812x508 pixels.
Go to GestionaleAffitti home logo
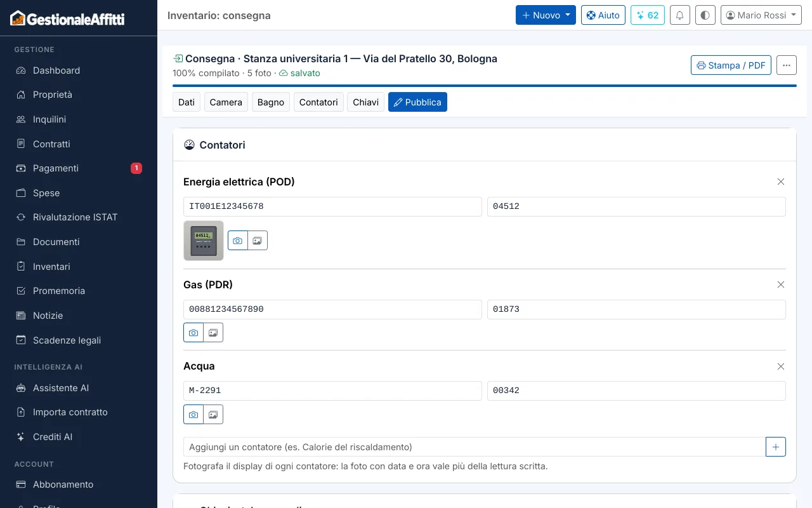tap(67, 18)
